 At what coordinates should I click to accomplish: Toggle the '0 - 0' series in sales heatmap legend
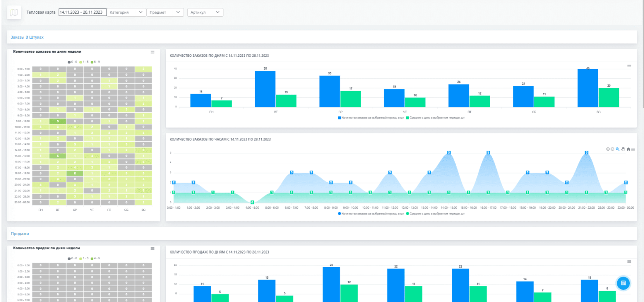click(x=71, y=258)
